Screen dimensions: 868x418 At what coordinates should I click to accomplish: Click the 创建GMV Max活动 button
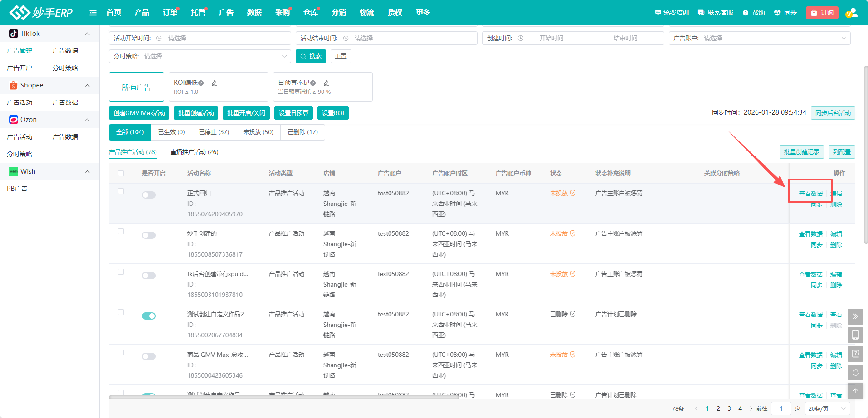[139, 113]
